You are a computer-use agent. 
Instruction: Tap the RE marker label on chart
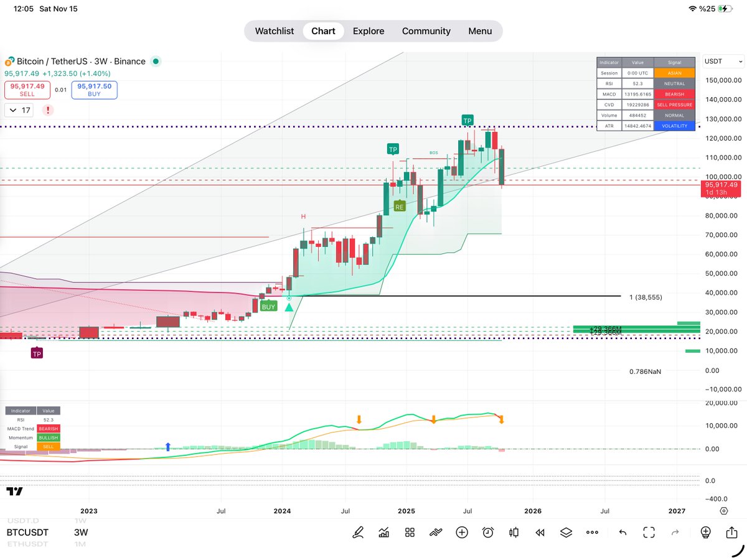click(400, 207)
